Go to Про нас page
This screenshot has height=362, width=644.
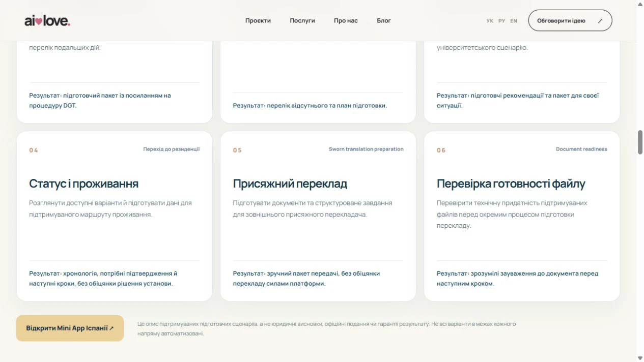pos(346,21)
